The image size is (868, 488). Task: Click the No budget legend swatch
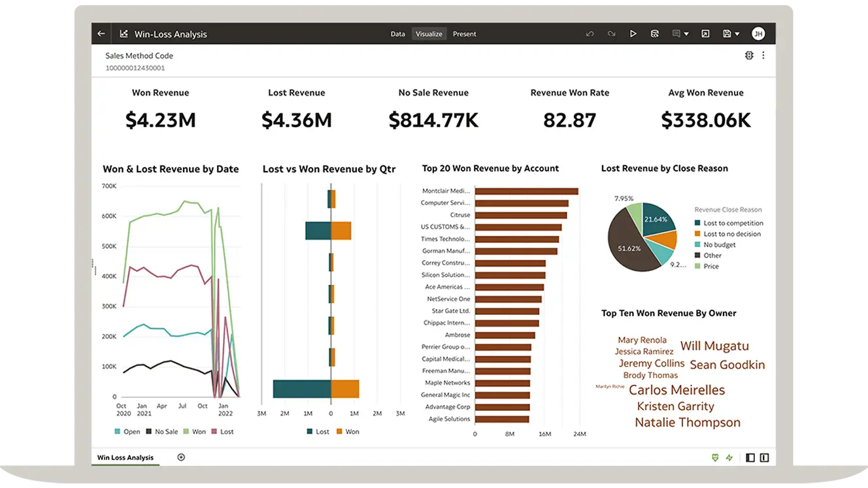point(697,245)
